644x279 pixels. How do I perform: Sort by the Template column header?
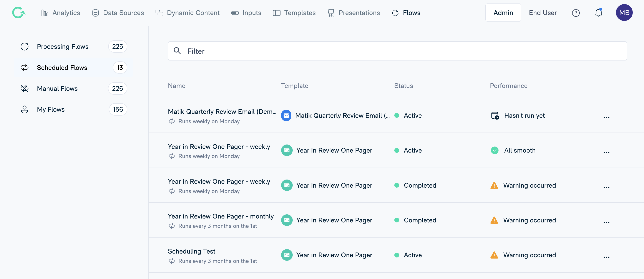tap(294, 86)
